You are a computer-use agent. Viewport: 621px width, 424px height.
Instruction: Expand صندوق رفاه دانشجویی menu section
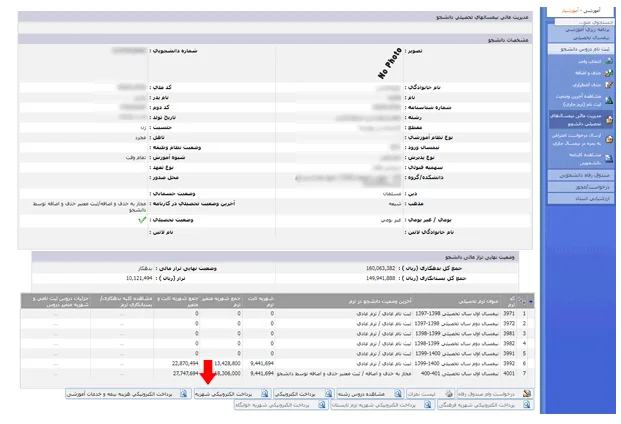581,175
